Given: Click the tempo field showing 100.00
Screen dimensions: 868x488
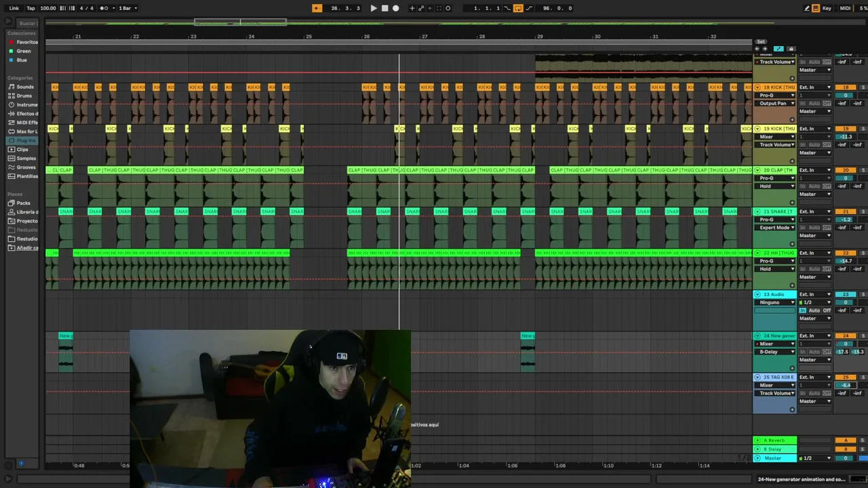Looking at the screenshot, I should coord(48,8).
